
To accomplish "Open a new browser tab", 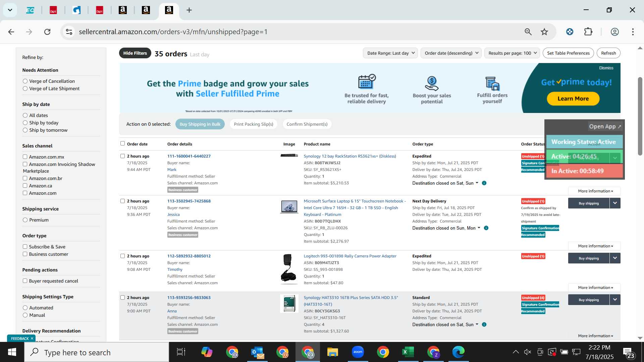I will pos(189,10).
